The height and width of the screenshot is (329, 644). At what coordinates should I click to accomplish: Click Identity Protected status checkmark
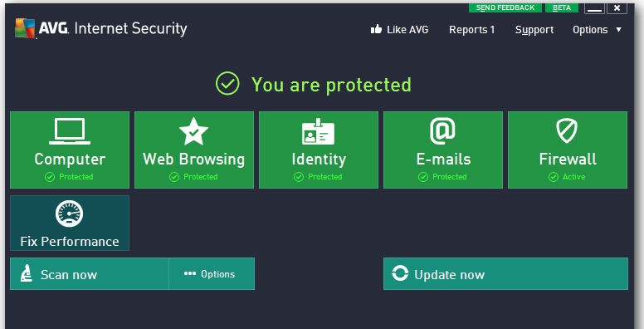(299, 177)
